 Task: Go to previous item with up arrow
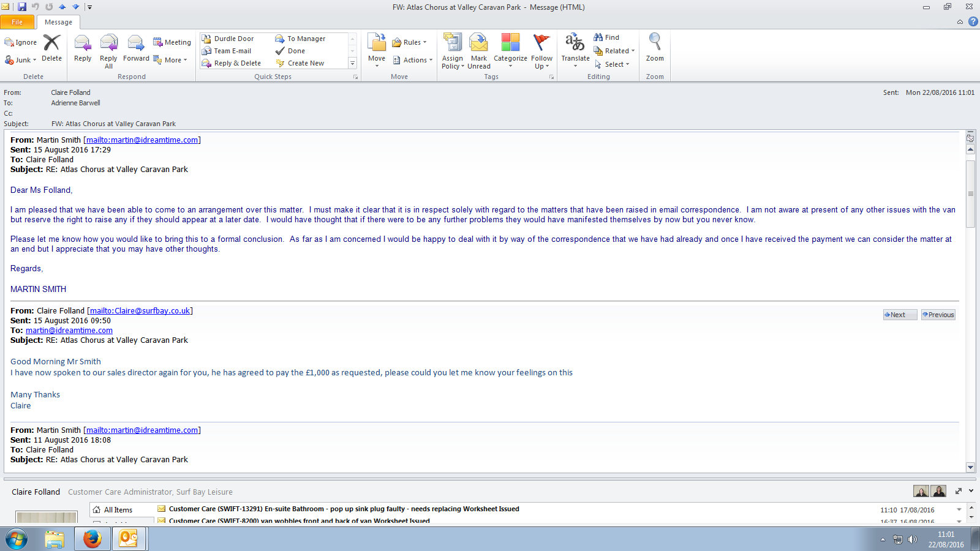pyautogui.click(x=62, y=7)
